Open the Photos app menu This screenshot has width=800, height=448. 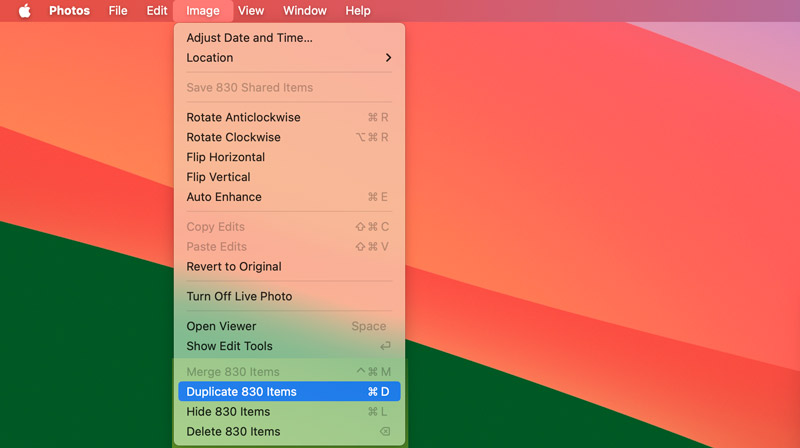(69, 11)
